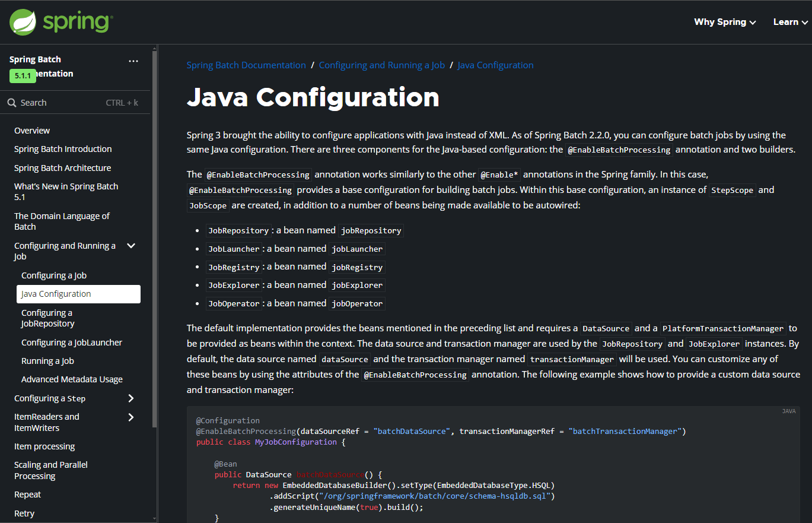This screenshot has height=523, width=812.
Task: Click the transactionManager code term
Action: pos(572,360)
